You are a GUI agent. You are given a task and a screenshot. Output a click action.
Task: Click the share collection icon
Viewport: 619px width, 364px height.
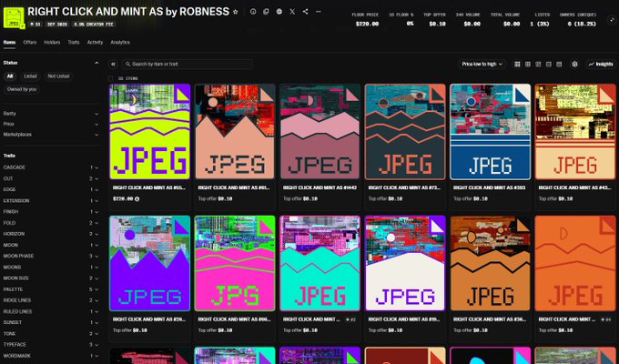[x=305, y=12]
